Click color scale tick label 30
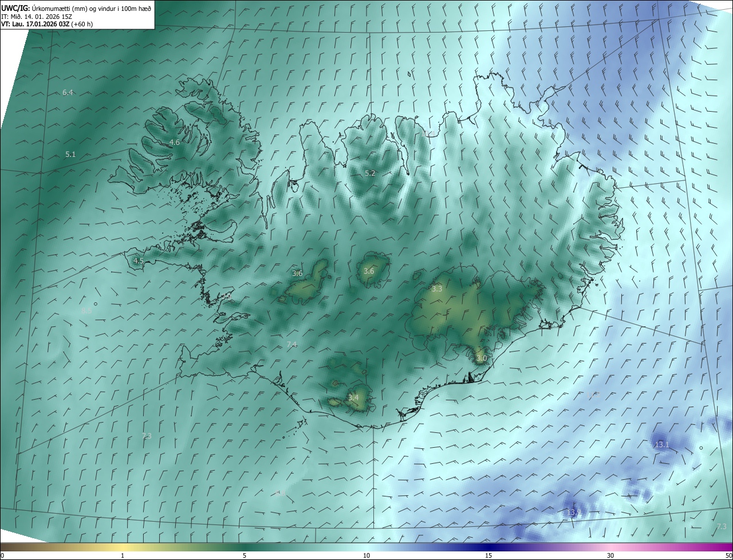 point(610,555)
